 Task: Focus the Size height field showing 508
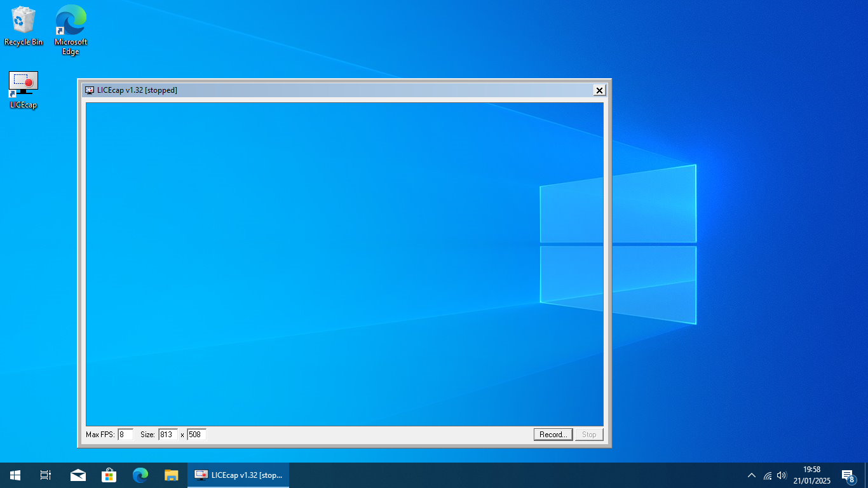(x=196, y=435)
